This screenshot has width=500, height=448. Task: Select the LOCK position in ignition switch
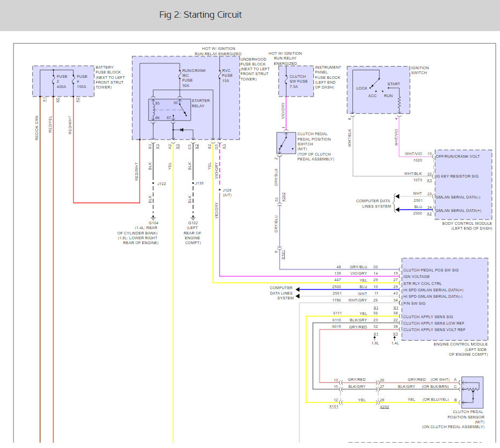[x=362, y=89]
